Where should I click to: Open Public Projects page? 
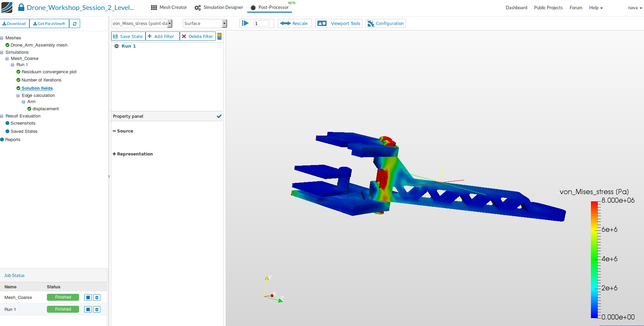tap(548, 8)
